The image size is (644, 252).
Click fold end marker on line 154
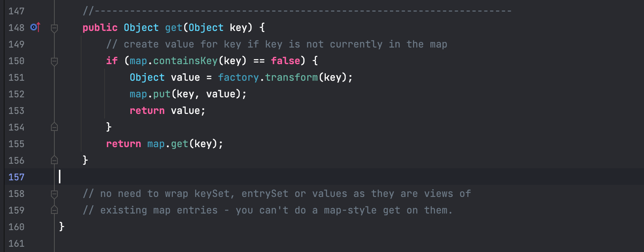[54, 127]
